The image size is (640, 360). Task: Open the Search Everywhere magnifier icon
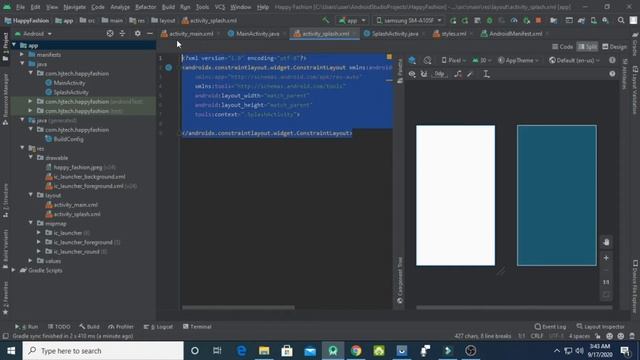click(621, 20)
